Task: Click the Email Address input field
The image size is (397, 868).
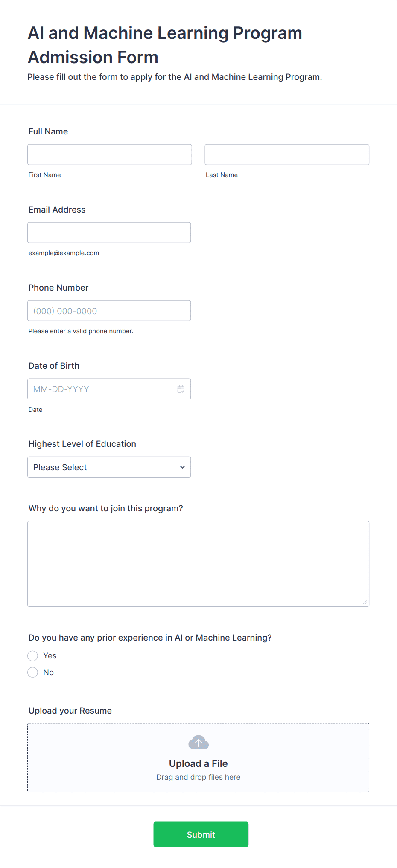Action: pos(109,233)
